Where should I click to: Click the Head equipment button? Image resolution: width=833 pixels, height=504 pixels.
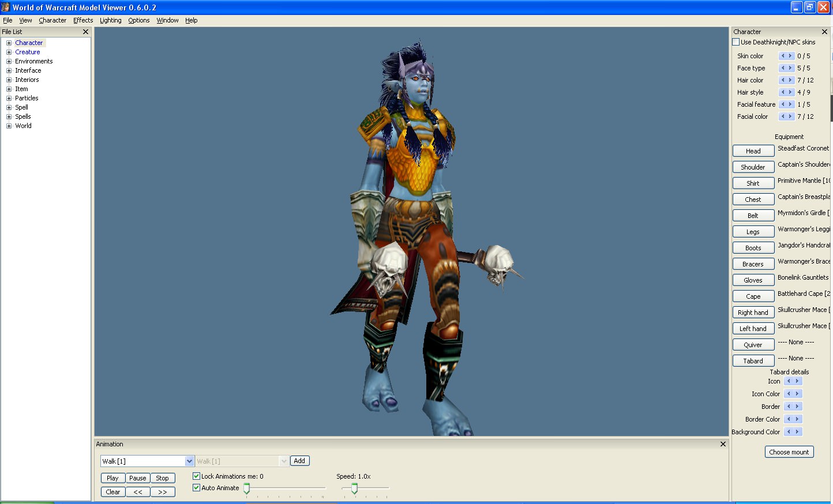(x=753, y=151)
